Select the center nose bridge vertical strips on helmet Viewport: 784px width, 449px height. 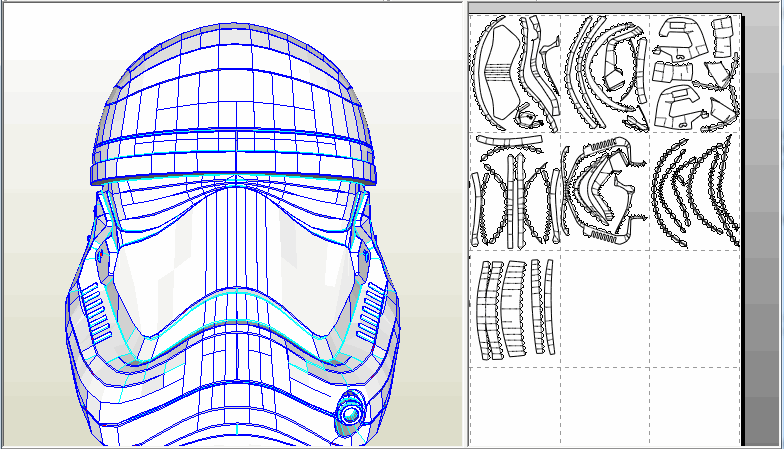[x=236, y=238]
